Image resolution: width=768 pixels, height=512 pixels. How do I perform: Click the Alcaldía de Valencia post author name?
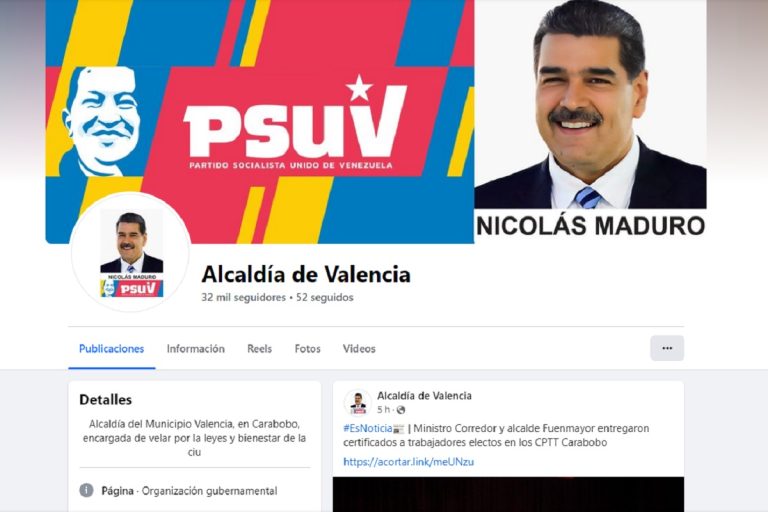tap(424, 396)
